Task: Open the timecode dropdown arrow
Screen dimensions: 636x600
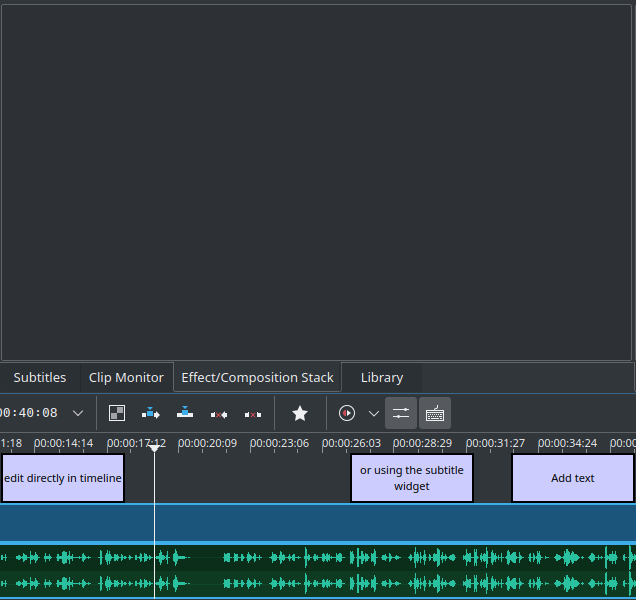Action: (x=78, y=413)
